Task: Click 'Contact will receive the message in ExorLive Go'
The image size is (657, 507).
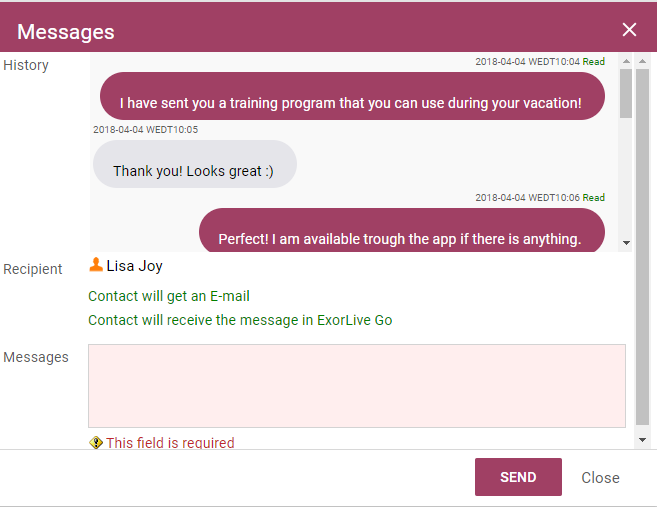Action: pyautogui.click(x=240, y=320)
